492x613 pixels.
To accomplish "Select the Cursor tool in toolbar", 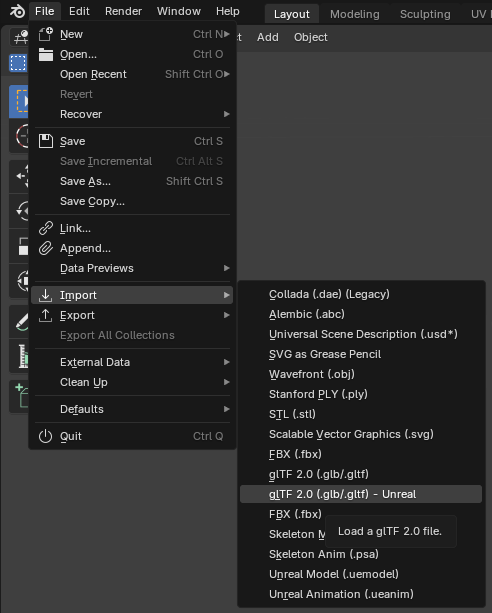I will 19,136.
